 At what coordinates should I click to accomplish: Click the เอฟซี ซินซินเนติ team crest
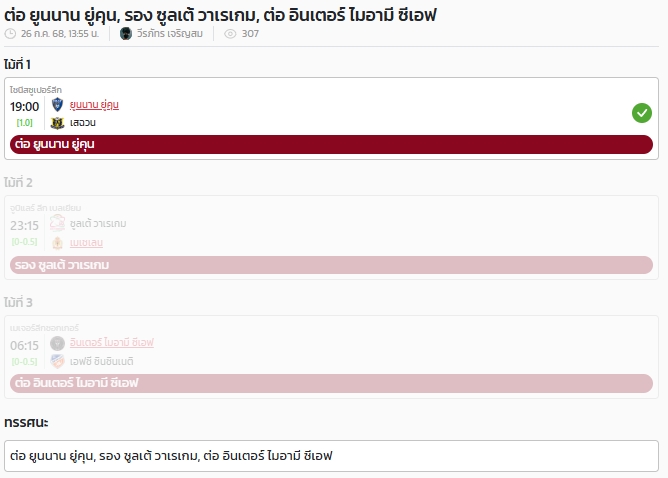pyautogui.click(x=57, y=361)
